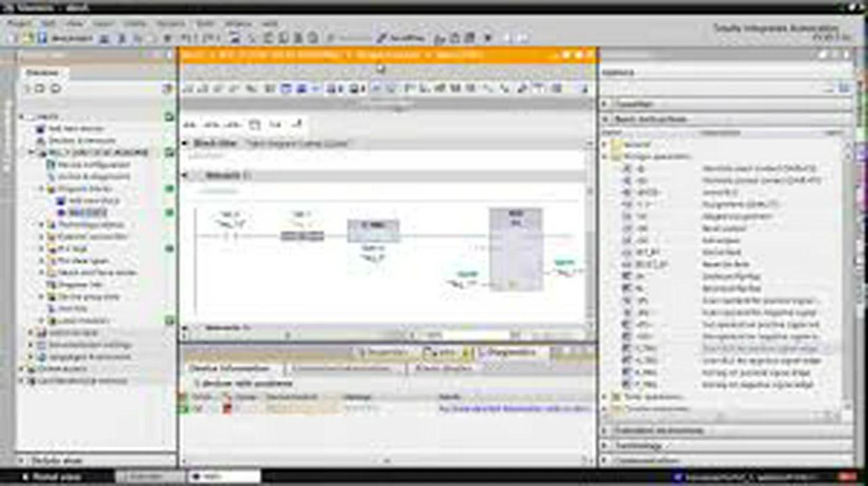Viewport: 868px width, 486px height.
Task: Select the P_TRIG instruction
Action: 639,348
